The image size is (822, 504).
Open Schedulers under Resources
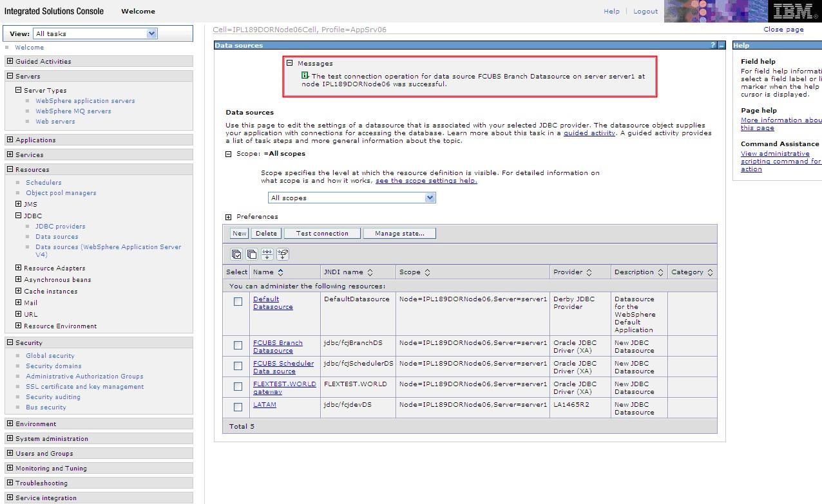tap(43, 182)
